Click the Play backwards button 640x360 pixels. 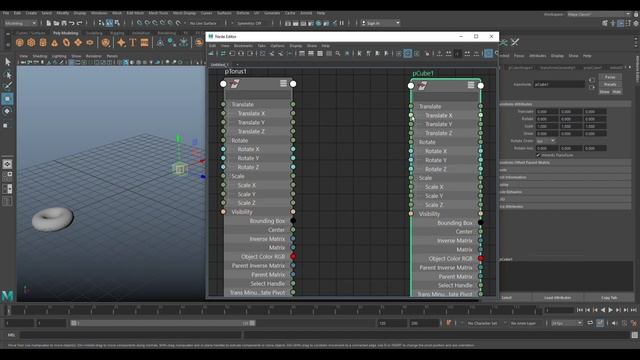[603, 310]
